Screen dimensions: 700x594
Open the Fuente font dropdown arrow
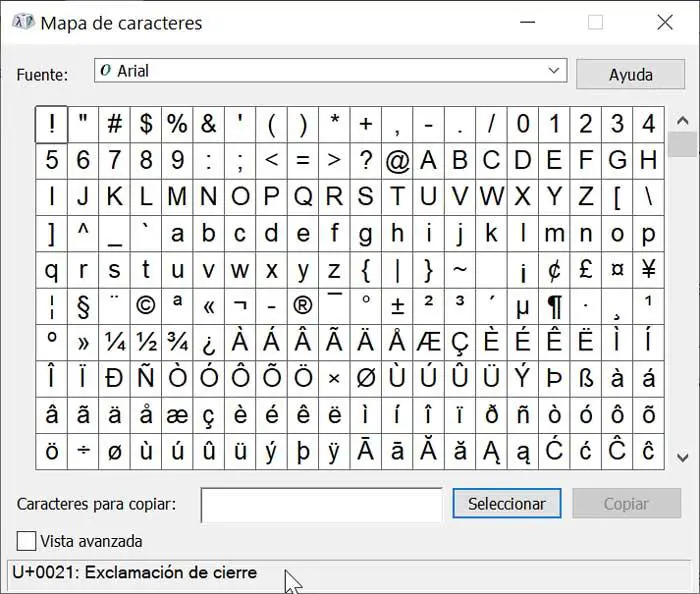point(554,71)
